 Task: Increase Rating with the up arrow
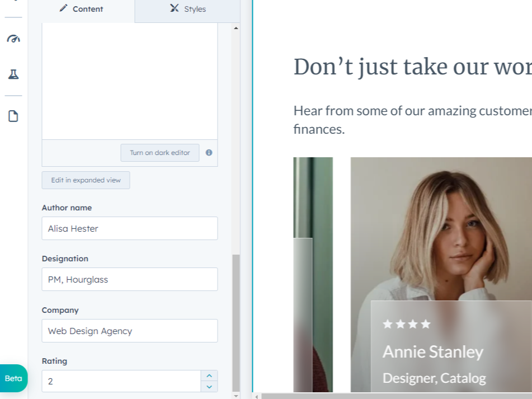click(x=209, y=376)
